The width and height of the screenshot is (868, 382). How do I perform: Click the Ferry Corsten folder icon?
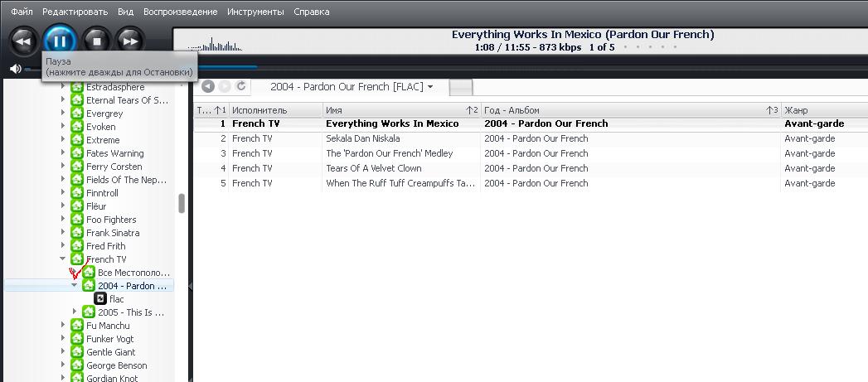77,167
